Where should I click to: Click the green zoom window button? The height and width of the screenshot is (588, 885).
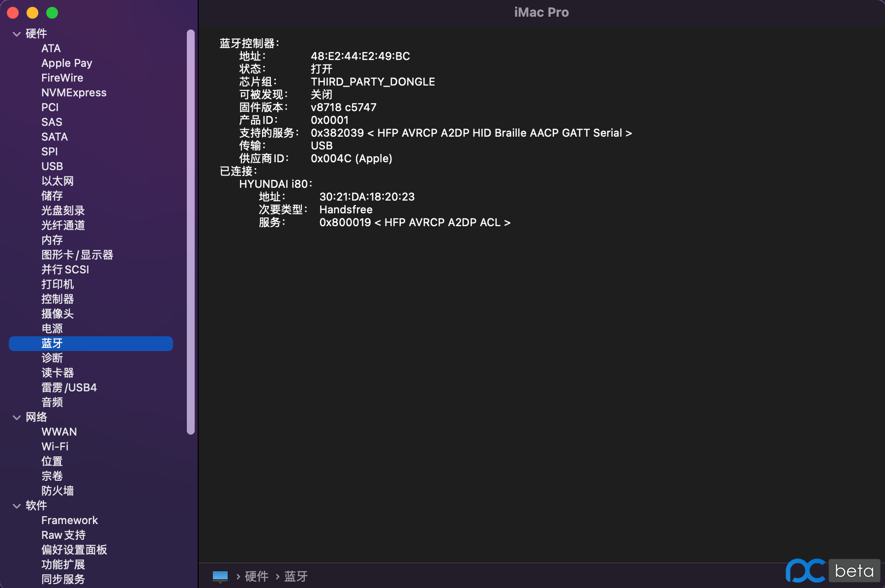(x=52, y=13)
